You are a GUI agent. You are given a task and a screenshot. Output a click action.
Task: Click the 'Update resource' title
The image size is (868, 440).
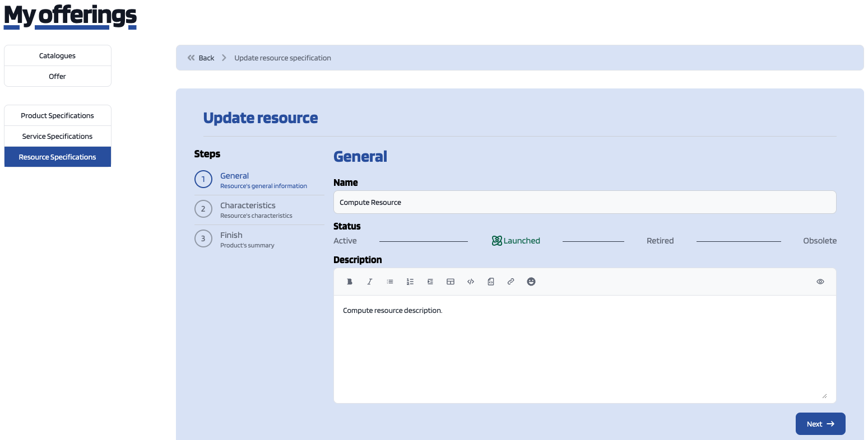point(261,118)
